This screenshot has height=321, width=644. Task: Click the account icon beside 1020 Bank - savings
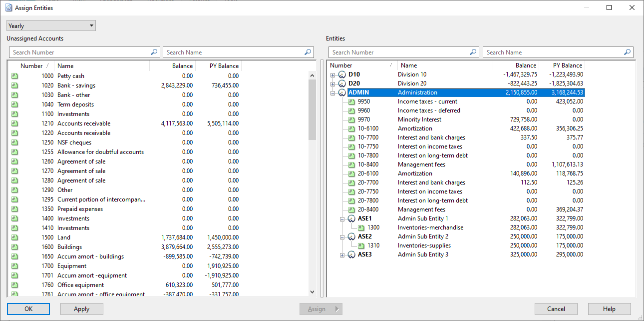click(x=15, y=85)
